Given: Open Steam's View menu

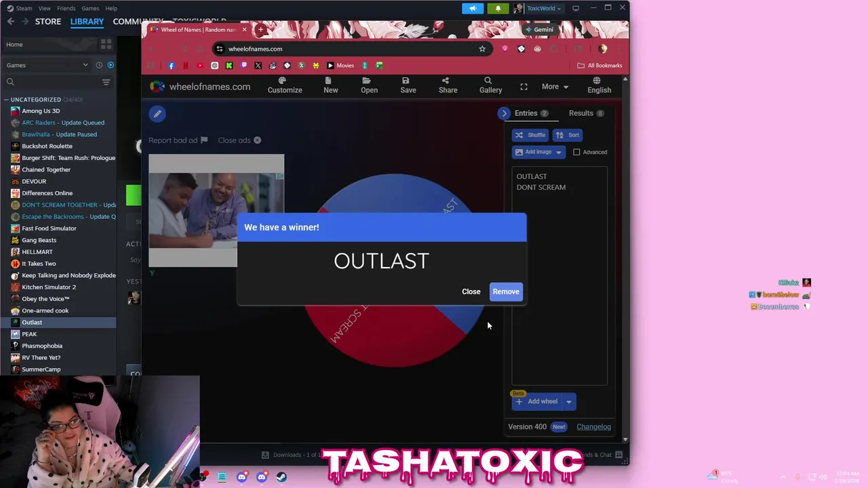Looking at the screenshot, I should pos(44,8).
